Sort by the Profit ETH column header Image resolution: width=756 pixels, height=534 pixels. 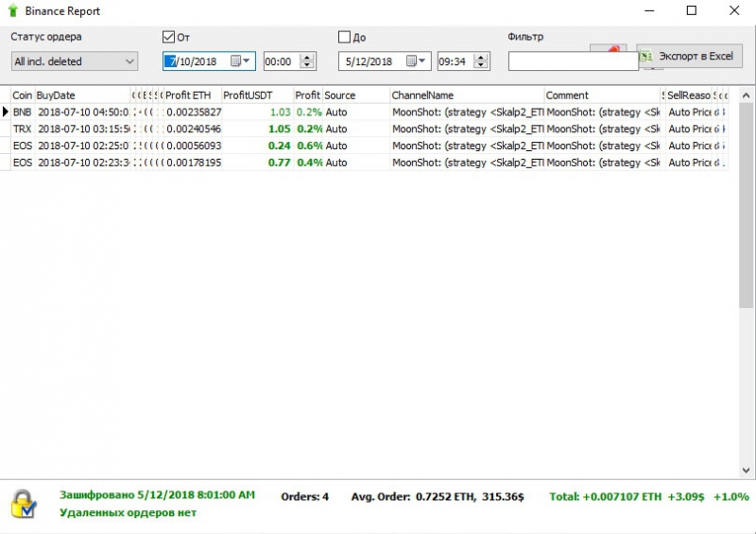[193, 95]
